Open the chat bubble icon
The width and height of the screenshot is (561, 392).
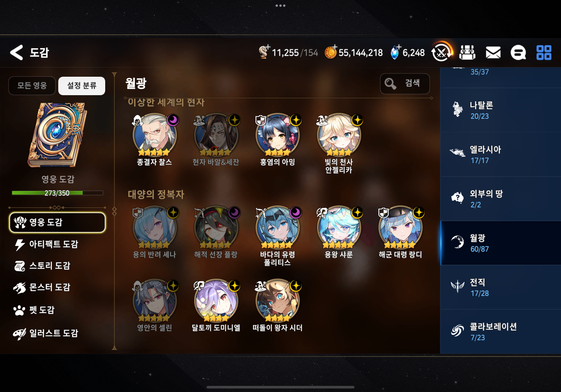click(518, 52)
